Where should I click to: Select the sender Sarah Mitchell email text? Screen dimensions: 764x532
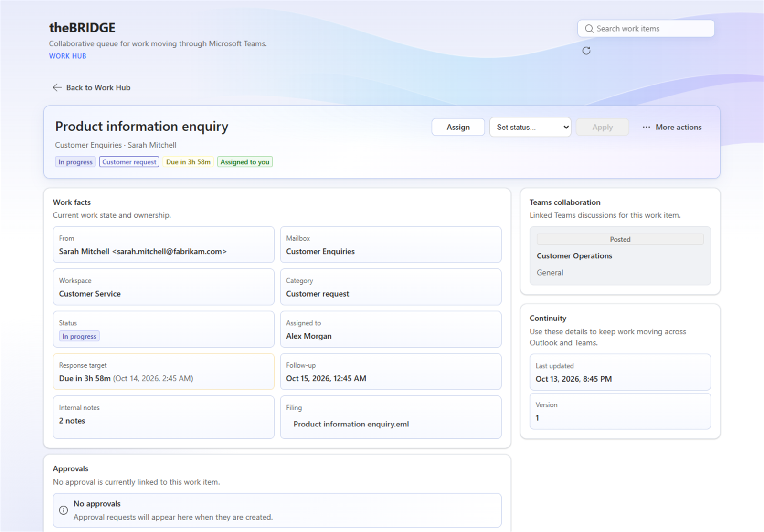[x=143, y=251]
